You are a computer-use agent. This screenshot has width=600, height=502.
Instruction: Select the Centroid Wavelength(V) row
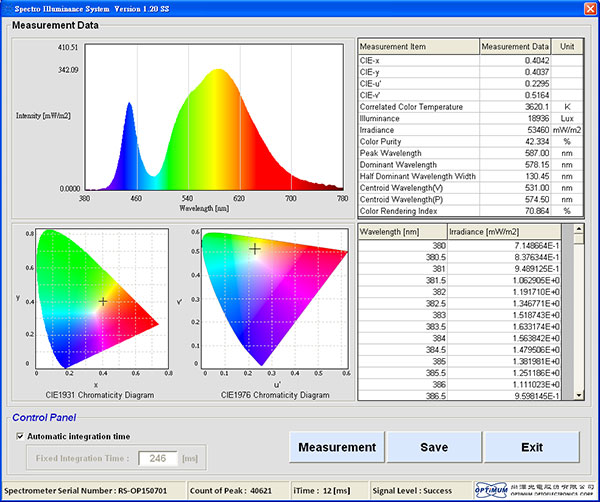(x=471, y=188)
